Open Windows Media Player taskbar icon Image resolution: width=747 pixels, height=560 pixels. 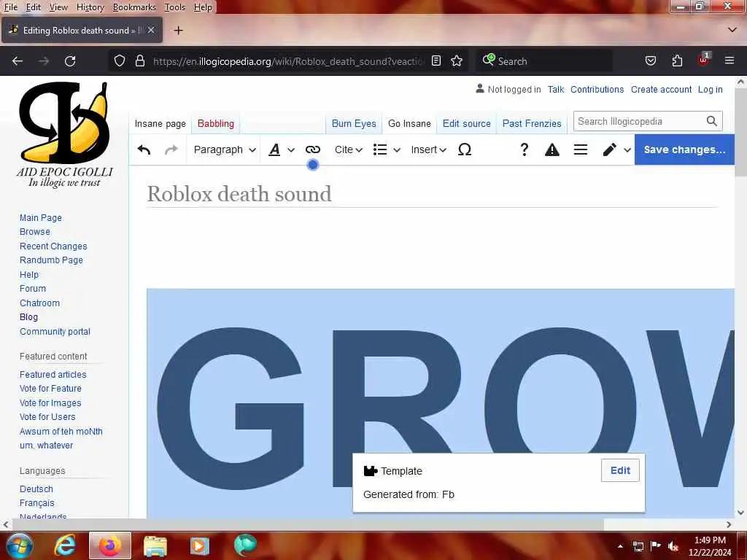200,545
